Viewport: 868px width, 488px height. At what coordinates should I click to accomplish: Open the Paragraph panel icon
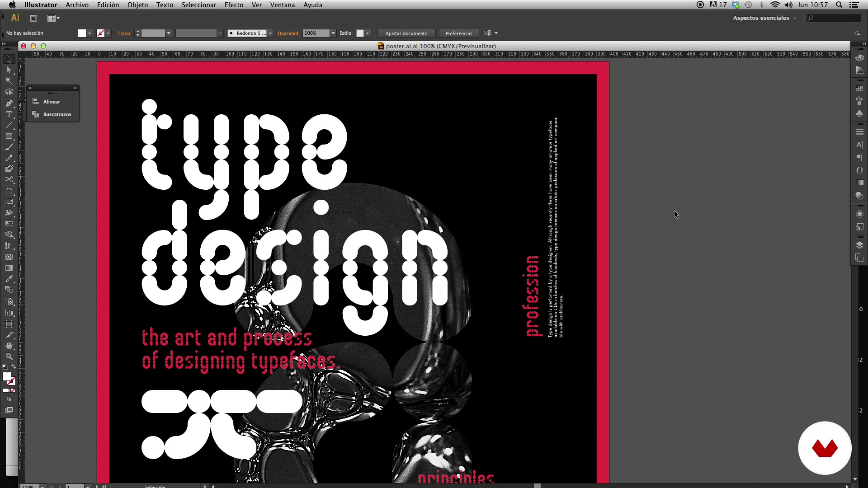(x=859, y=157)
